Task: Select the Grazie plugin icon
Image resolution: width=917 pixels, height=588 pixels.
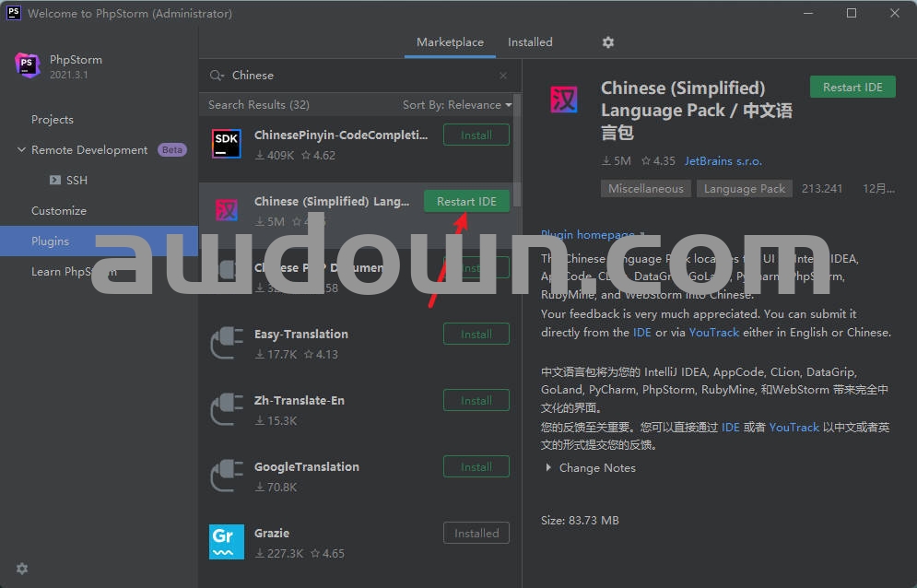Action: [227, 542]
